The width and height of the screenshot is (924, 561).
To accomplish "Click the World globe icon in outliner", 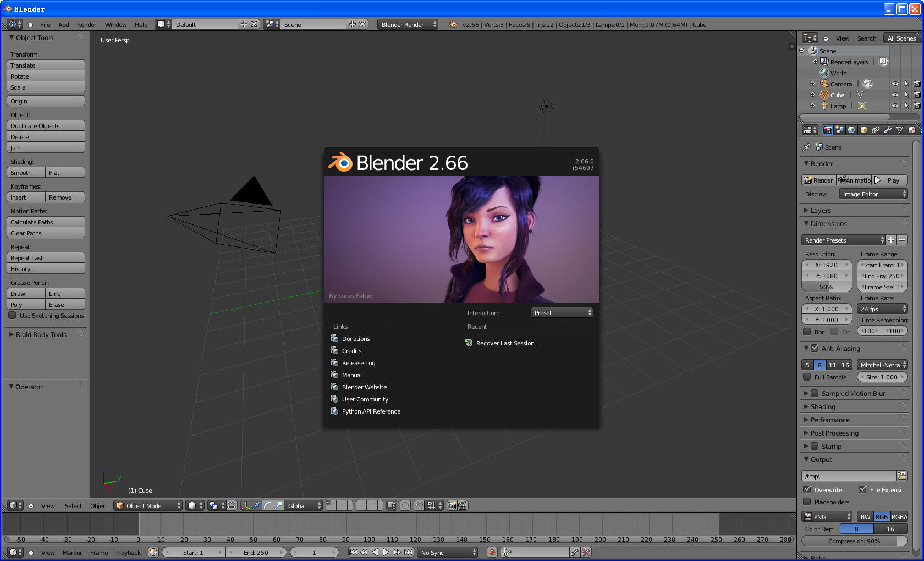I will coord(824,73).
